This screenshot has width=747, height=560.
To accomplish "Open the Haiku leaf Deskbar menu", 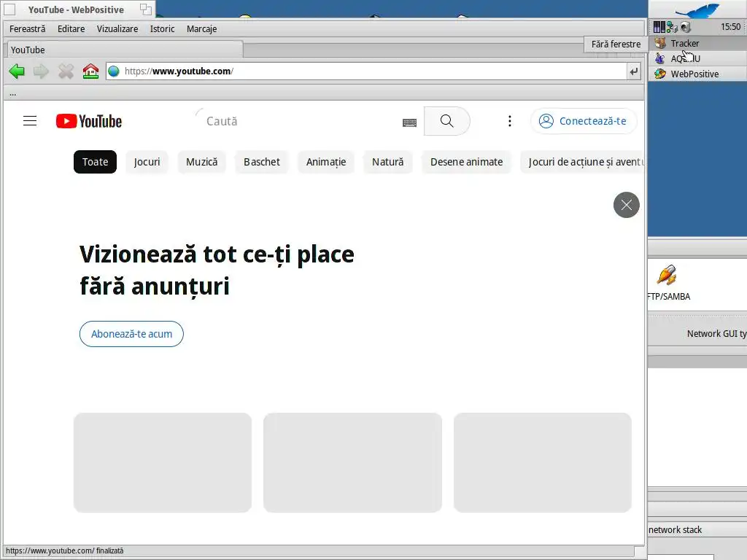I will click(697, 9).
